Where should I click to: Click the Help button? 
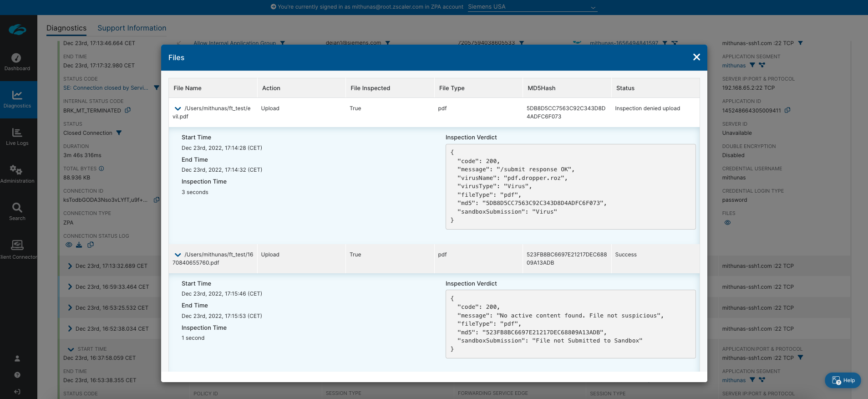[x=843, y=380]
